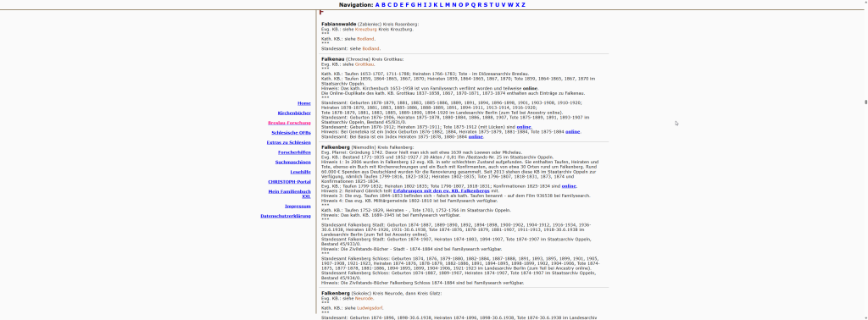Open the Home link in sidebar
Screen dimensions: 868x320
304,103
